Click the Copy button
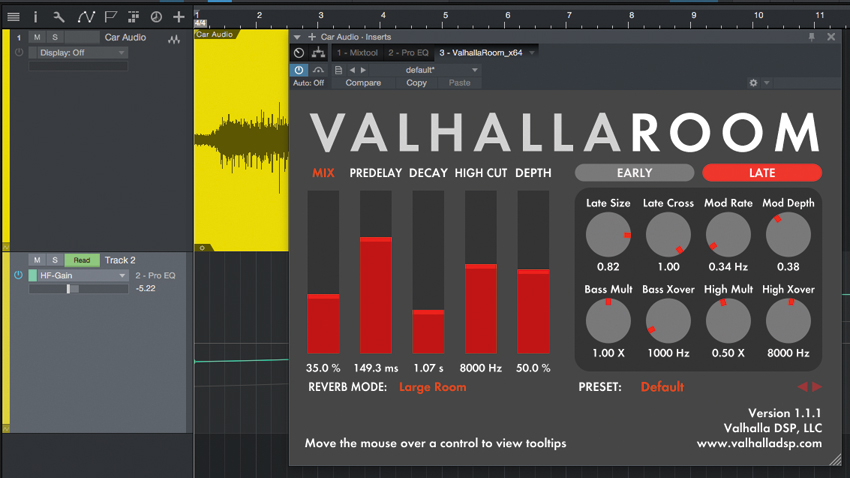 tap(416, 83)
